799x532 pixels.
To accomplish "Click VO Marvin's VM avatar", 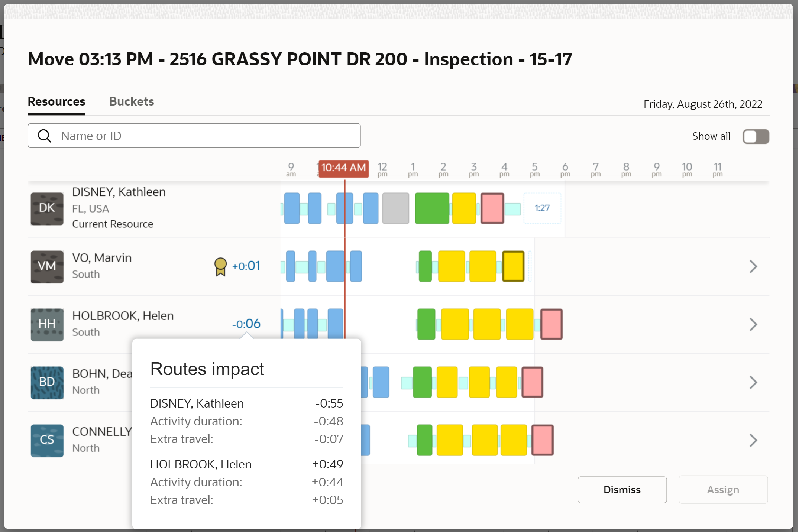I will coord(47,266).
